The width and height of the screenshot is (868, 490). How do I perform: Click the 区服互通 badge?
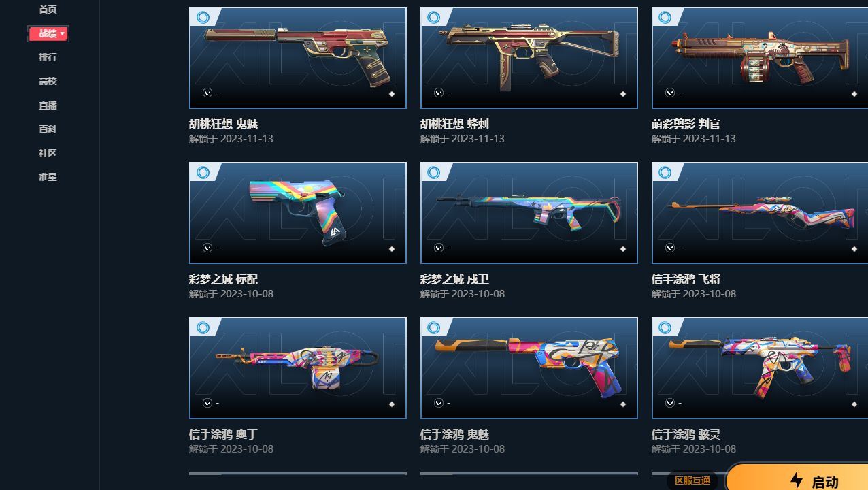pos(692,480)
